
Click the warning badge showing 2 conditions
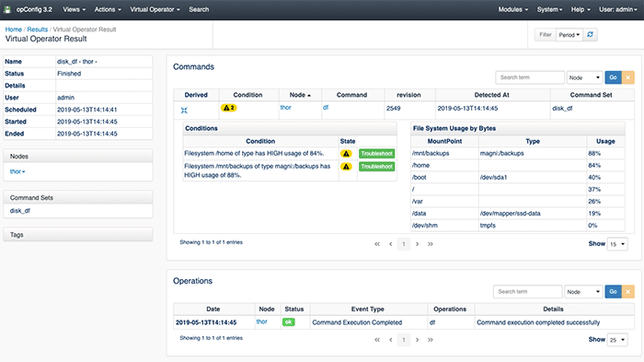coord(229,108)
